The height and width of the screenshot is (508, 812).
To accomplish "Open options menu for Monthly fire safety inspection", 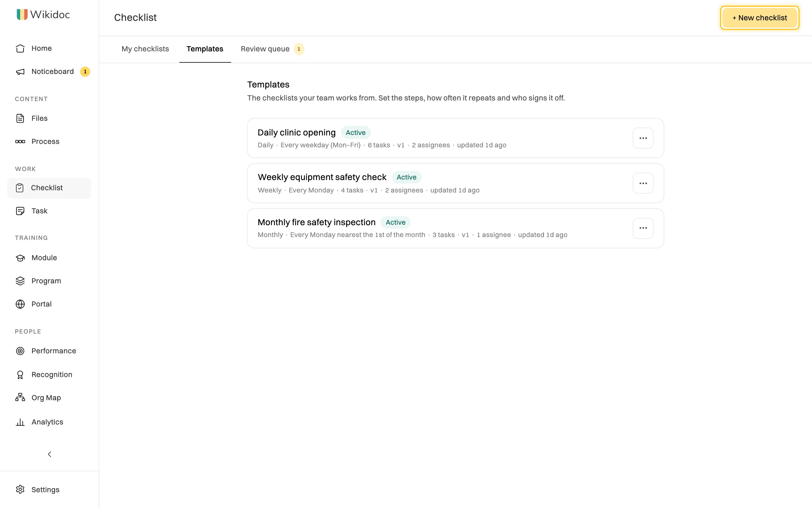I will coord(643,228).
